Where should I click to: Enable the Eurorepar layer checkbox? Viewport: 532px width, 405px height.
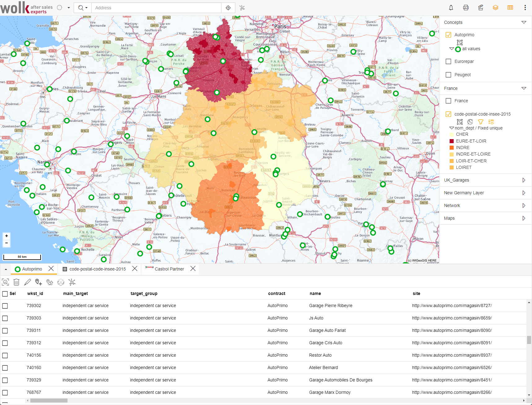[x=448, y=61]
